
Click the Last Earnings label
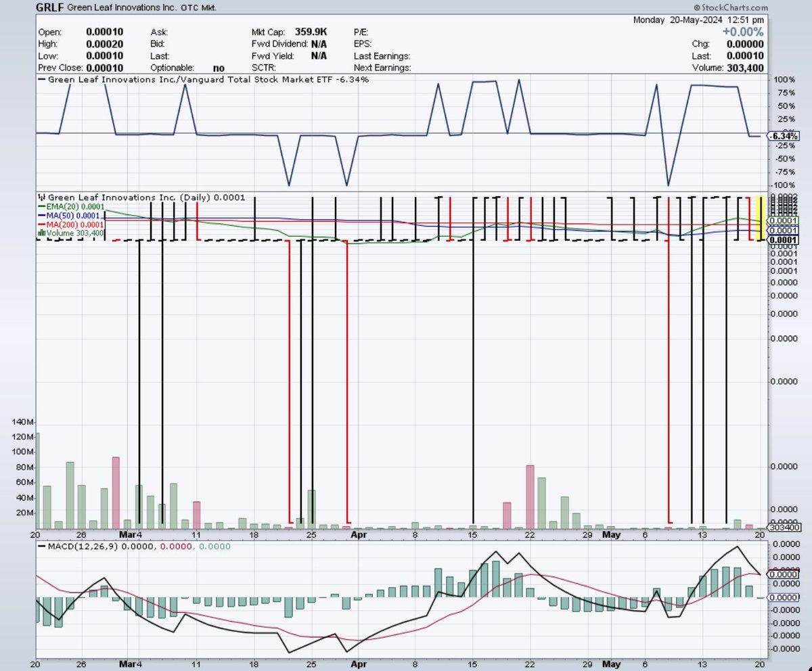pos(382,56)
